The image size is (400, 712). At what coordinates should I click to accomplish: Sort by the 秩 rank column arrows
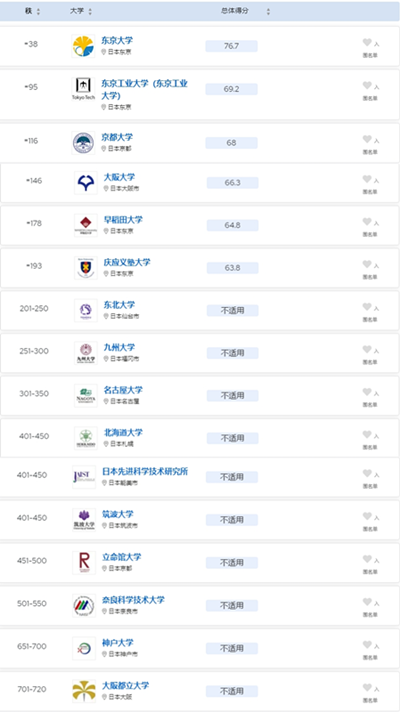(38, 12)
